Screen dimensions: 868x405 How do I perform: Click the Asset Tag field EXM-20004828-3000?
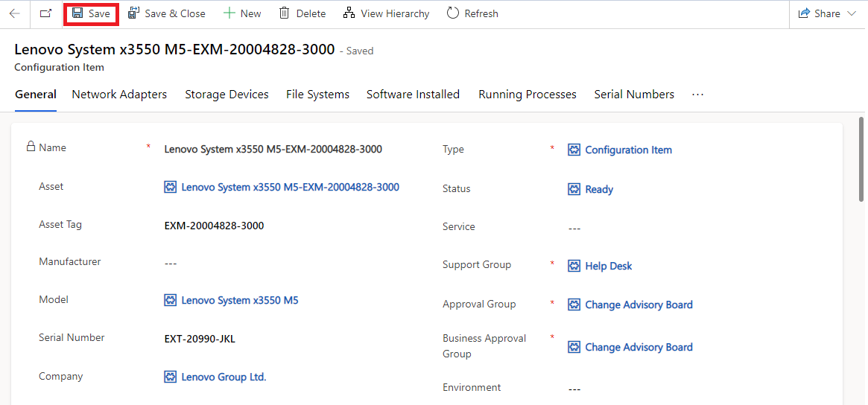tap(215, 226)
